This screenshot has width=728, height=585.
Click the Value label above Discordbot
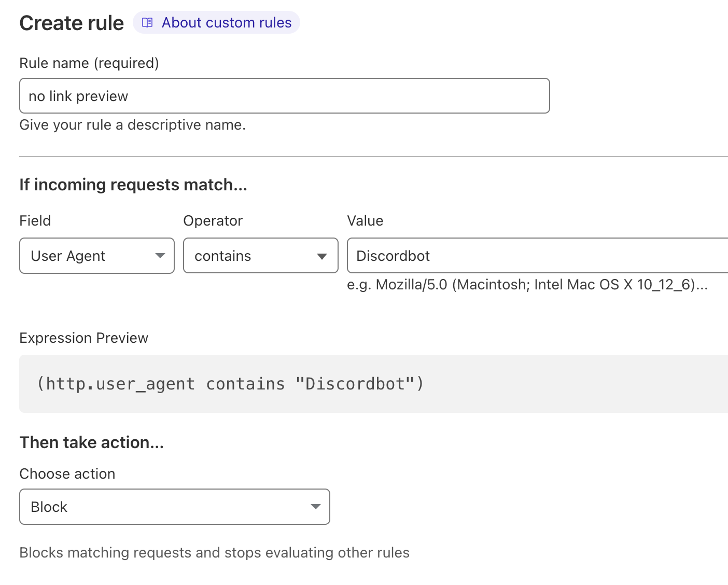(365, 221)
